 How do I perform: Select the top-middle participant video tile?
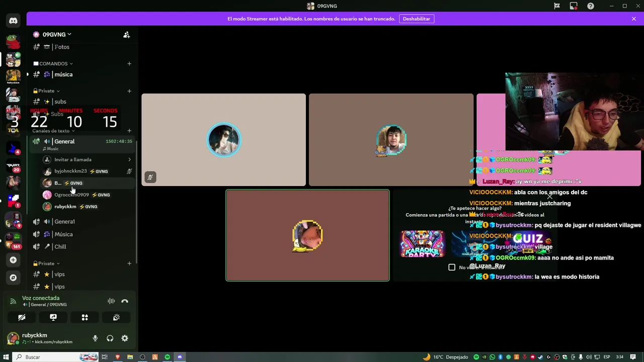(x=391, y=140)
